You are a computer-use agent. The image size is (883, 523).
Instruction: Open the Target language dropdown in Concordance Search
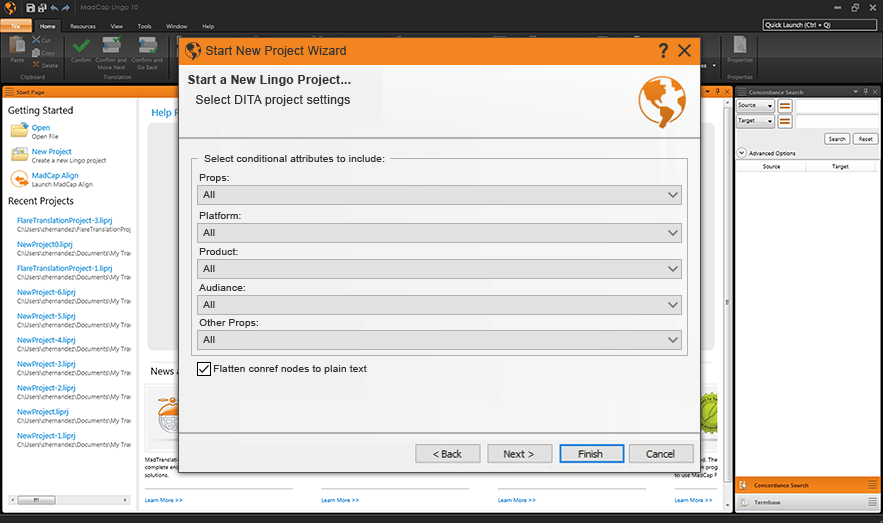pos(755,121)
